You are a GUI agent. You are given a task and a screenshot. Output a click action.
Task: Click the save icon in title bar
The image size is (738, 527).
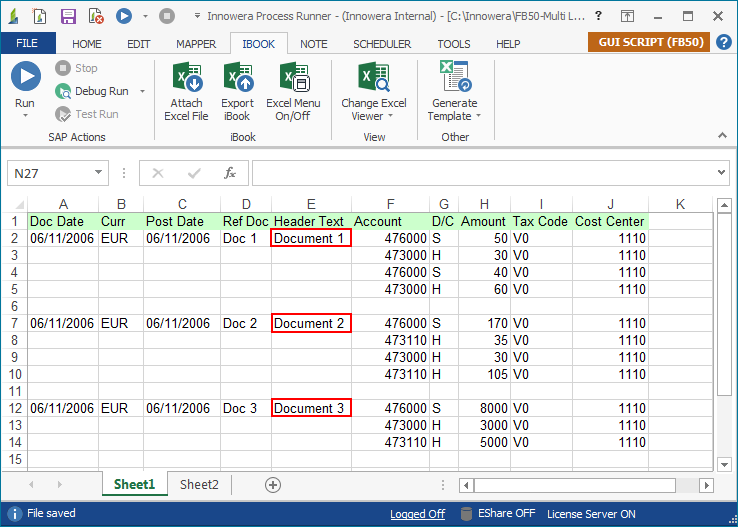pos(68,16)
